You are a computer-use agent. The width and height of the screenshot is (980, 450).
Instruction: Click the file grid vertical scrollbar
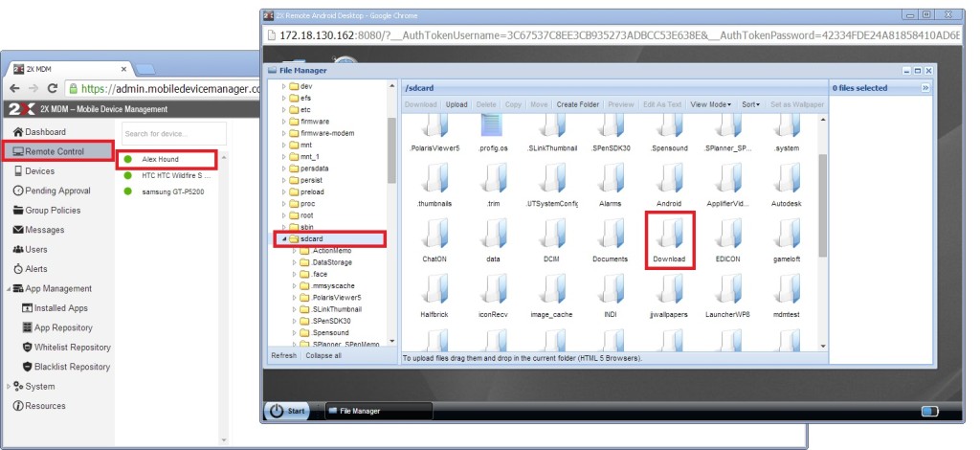point(822,205)
